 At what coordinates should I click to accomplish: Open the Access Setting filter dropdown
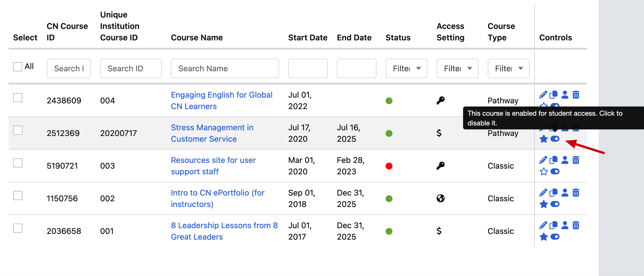click(457, 68)
